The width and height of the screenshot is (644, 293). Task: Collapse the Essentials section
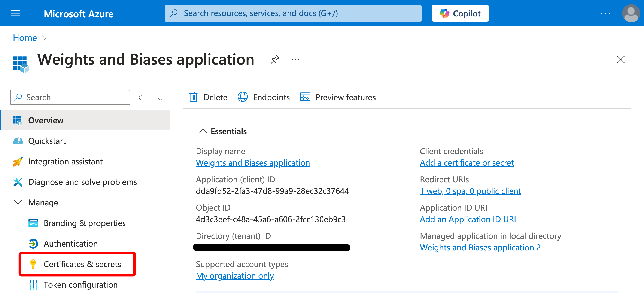tap(203, 131)
